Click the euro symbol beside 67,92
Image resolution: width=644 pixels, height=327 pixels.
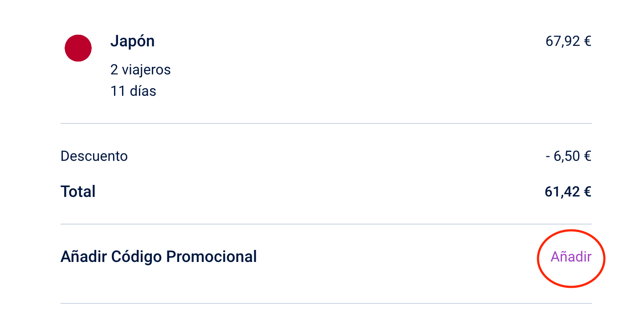587,41
